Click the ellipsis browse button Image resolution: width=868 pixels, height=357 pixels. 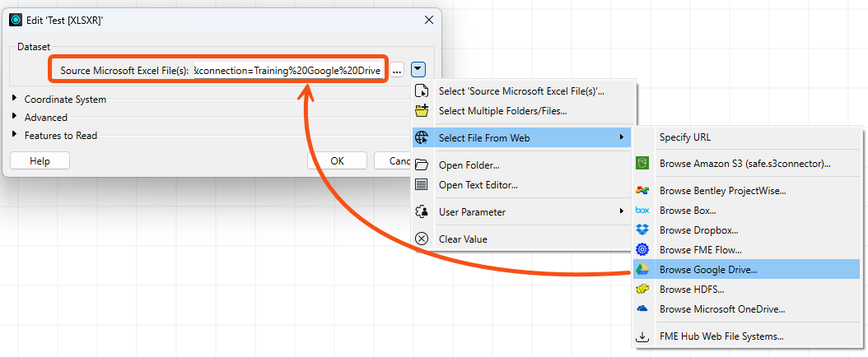point(397,70)
